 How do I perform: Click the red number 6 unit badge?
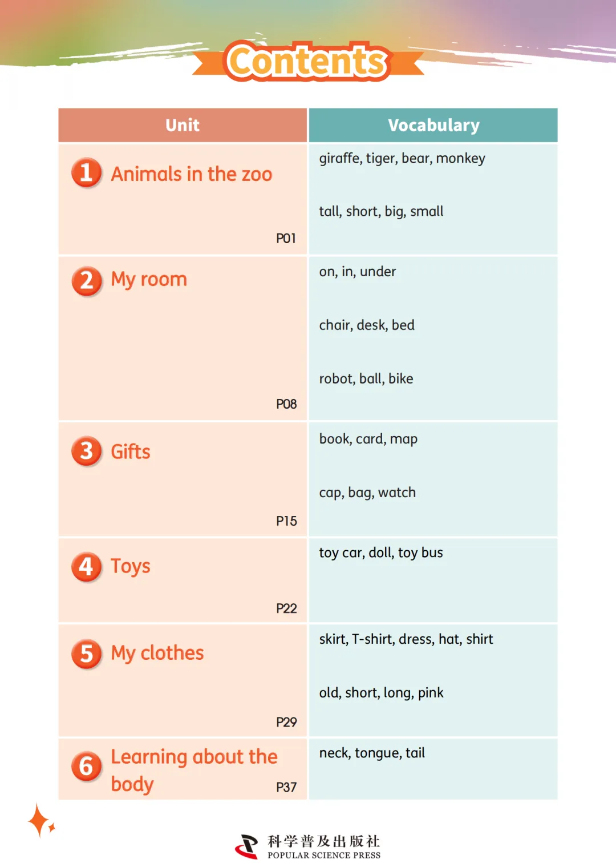click(x=87, y=767)
